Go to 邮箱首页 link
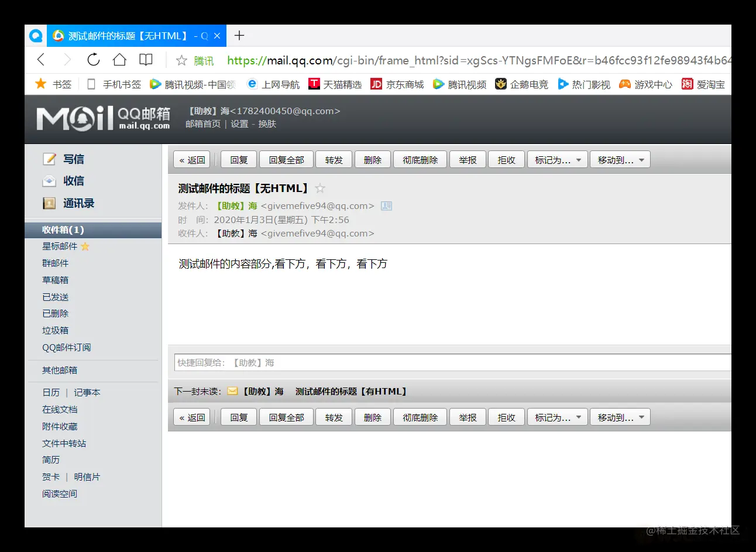This screenshot has height=552, width=756. 203,124
